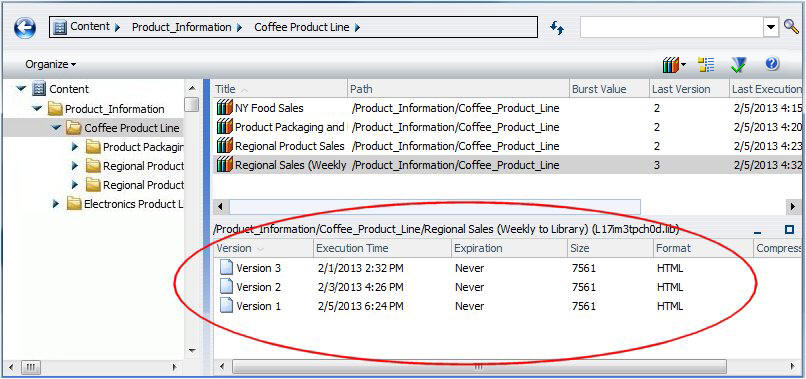Click the refresh arrows icon
806x379 pixels.
[557, 28]
